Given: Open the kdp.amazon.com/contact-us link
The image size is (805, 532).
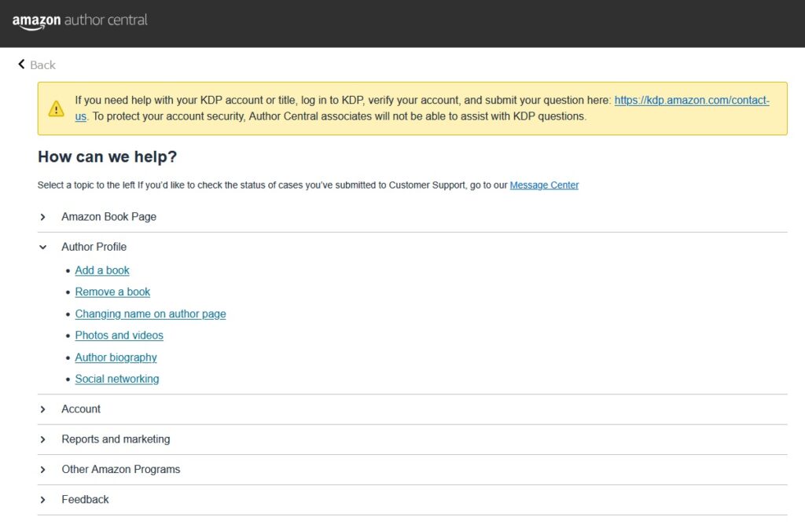Looking at the screenshot, I should (x=692, y=100).
